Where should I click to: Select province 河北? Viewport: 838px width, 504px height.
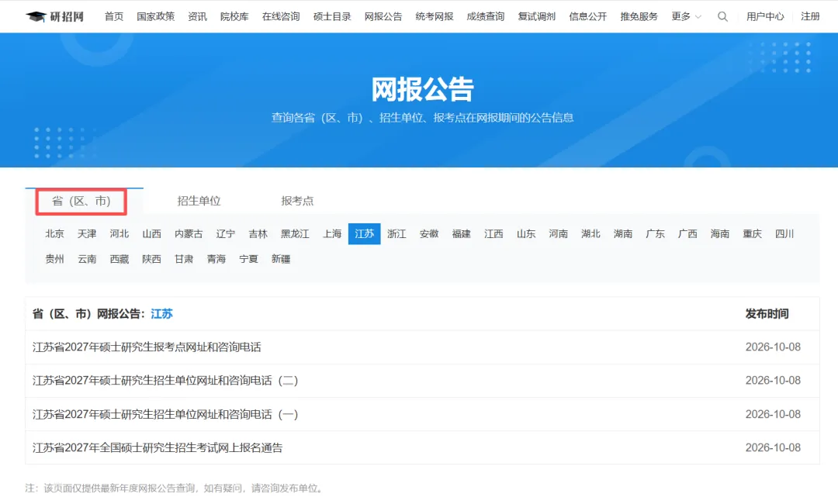pyautogui.click(x=119, y=234)
